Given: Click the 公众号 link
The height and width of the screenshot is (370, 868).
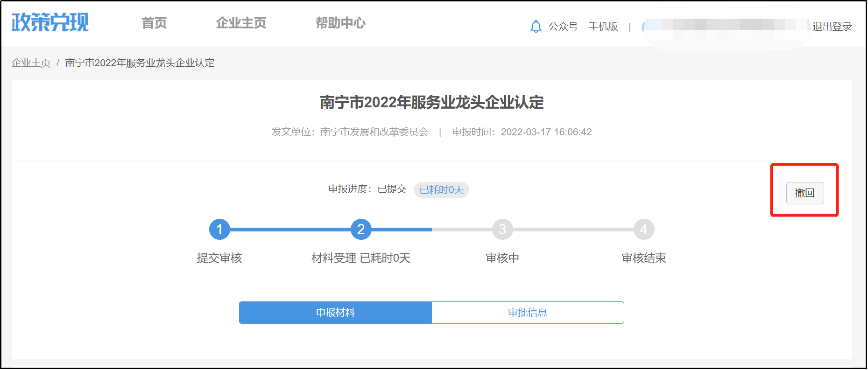Looking at the screenshot, I should coord(563,27).
